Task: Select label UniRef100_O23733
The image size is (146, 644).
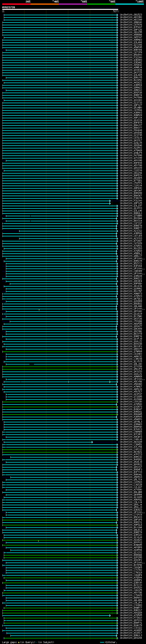Action: [x=131, y=103]
